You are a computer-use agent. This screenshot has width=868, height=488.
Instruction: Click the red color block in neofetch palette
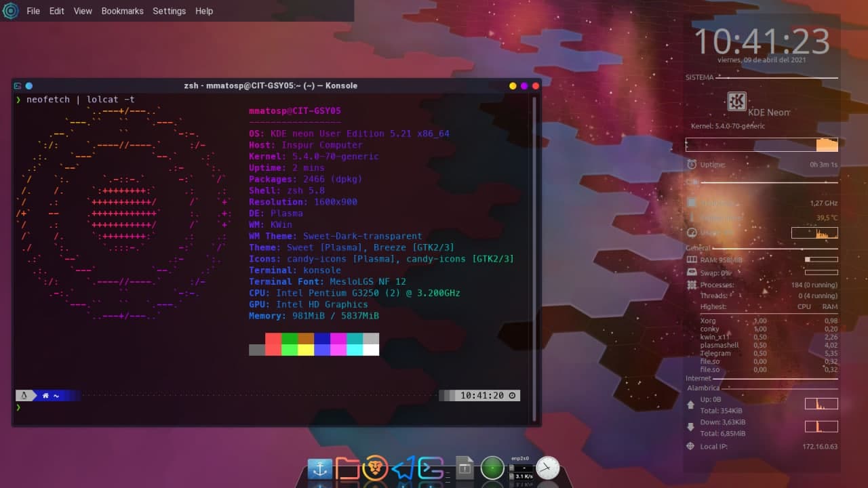coord(273,338)
